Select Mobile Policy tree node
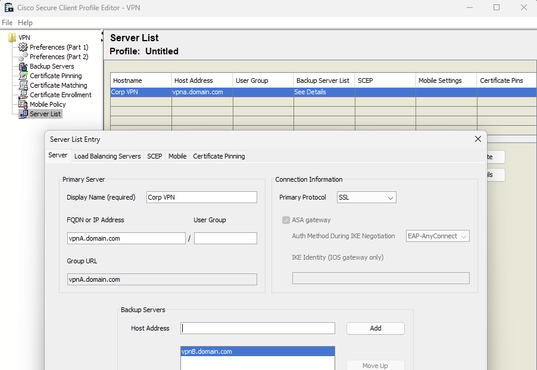This screenshot has width=537, height=370. coord(48,104)
